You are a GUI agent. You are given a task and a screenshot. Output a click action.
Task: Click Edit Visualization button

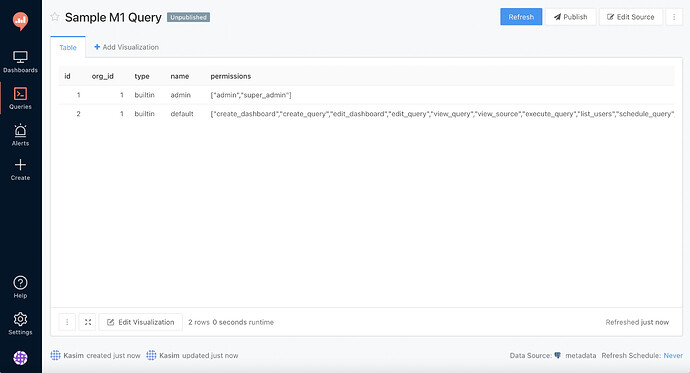coord(140,322)
